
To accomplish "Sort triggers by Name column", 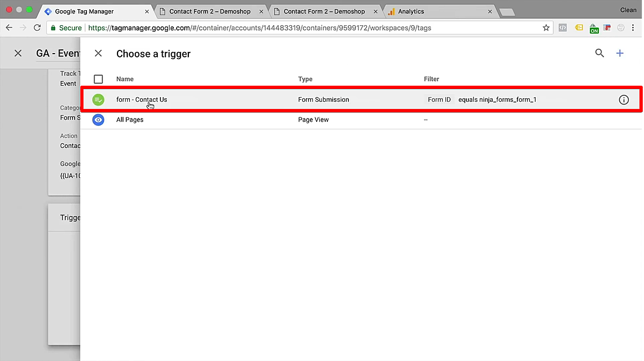I will click(125, 79).
